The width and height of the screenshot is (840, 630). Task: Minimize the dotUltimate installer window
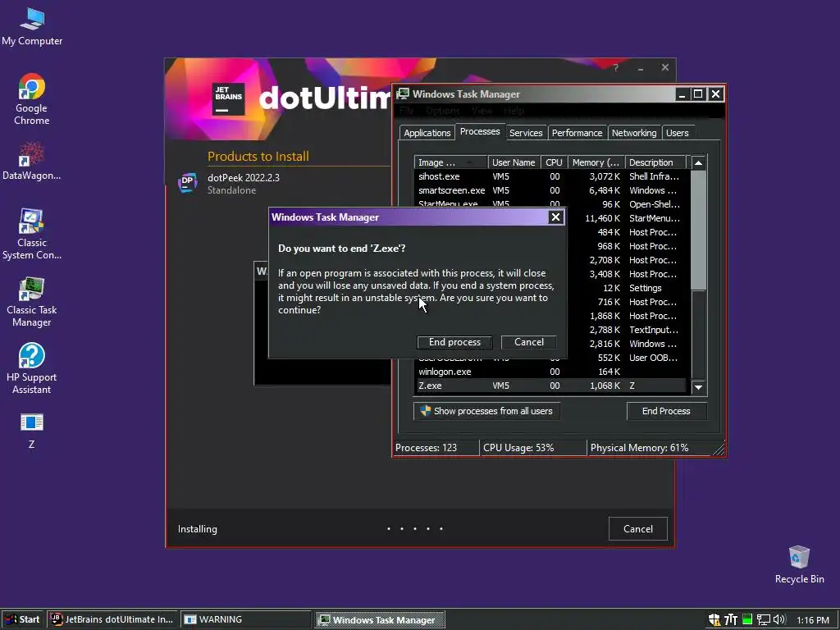[x=641, y=68]
